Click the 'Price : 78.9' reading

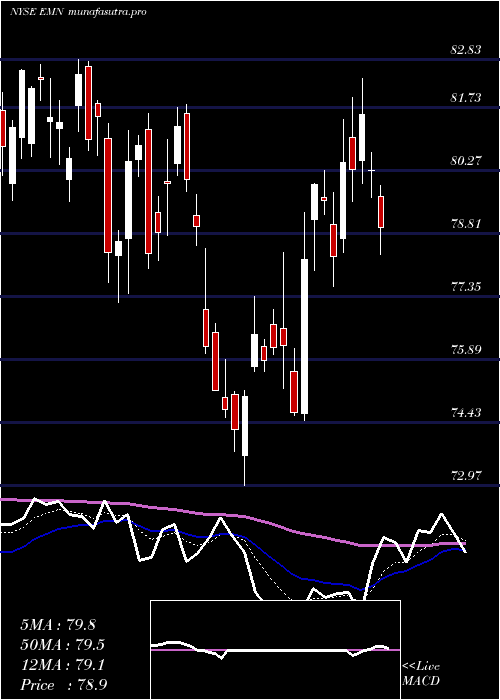pyautogui.click(x=63, y=685)
